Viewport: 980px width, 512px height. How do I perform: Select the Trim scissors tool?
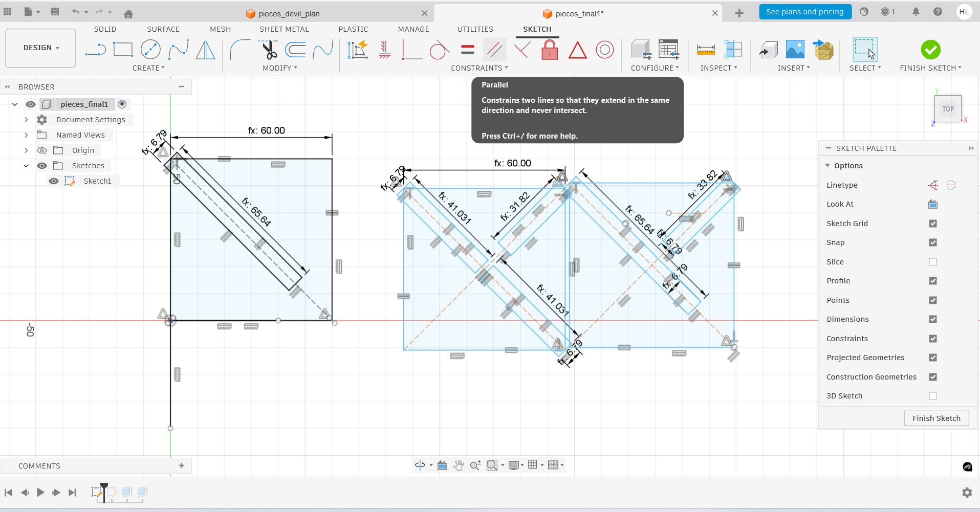269,50
